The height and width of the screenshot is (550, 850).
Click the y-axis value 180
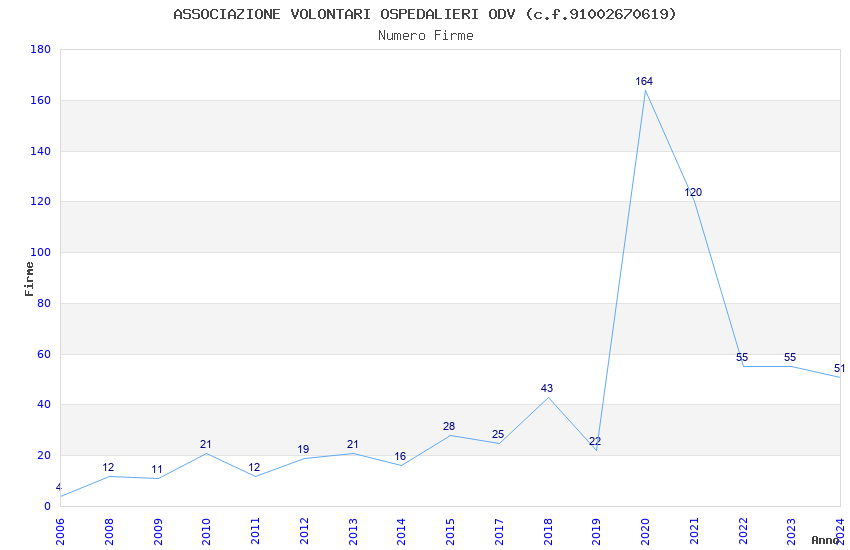(40, 49)
